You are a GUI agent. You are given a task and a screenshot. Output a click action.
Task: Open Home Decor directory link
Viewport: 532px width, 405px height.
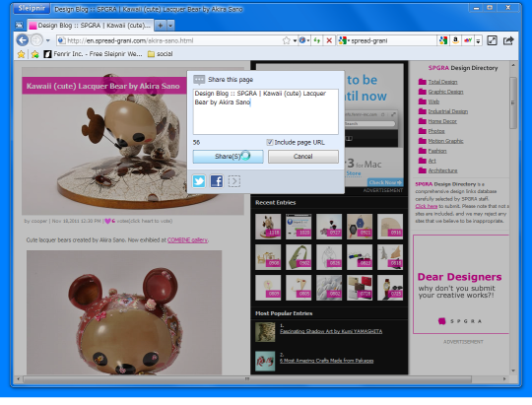pyautogui.click(x=442, y=121)
